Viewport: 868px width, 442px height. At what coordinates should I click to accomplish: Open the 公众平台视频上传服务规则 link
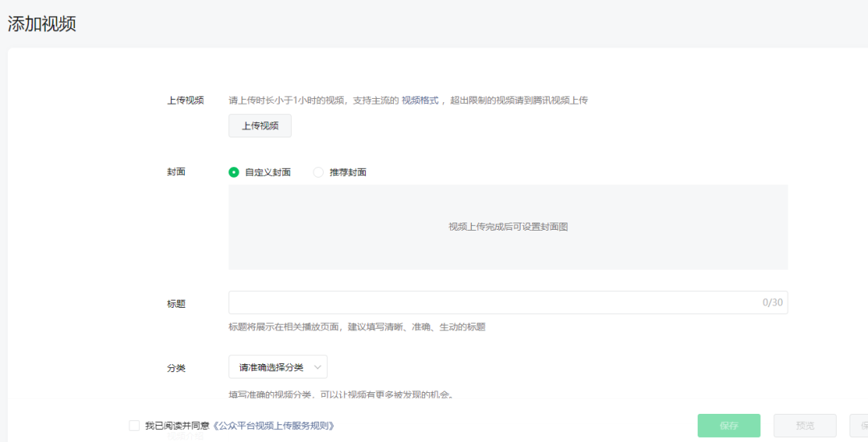(x=273, y=426)
